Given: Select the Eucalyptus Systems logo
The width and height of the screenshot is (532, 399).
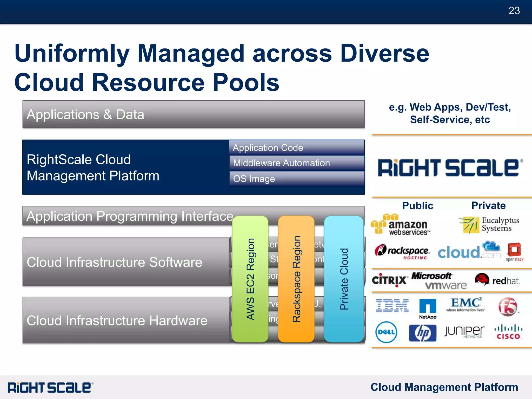Looking at the screenshot, I should (x=489, y=225).
